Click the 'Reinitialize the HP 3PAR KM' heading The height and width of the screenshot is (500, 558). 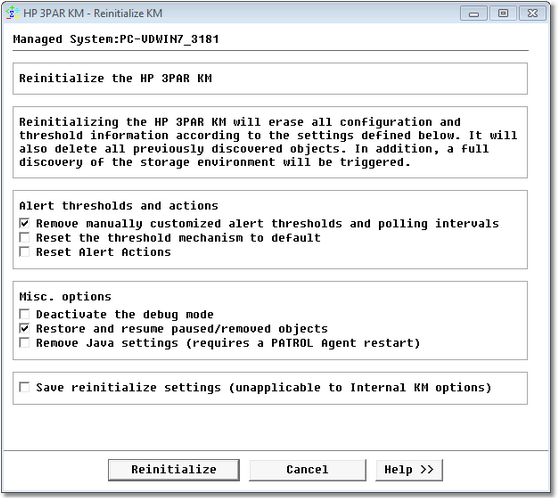115,78
